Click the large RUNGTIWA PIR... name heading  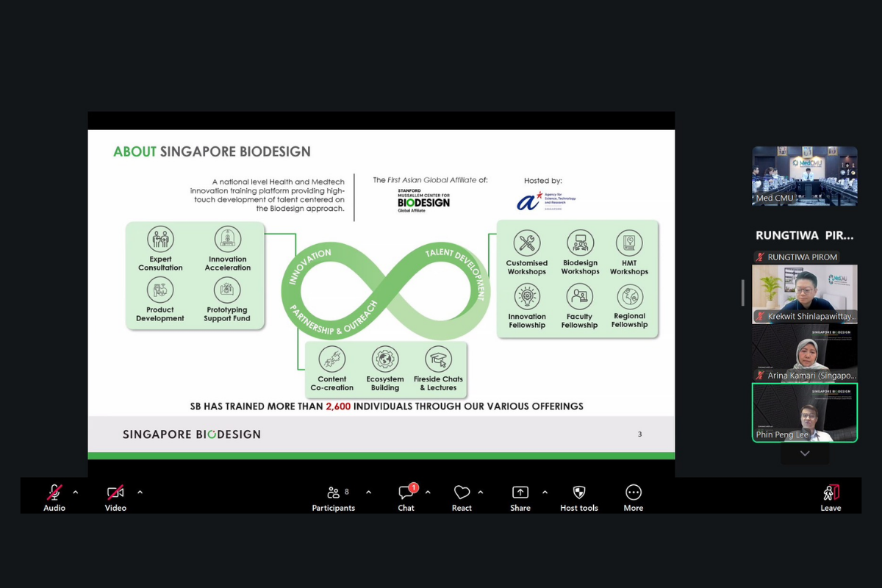tap(805, 235)
